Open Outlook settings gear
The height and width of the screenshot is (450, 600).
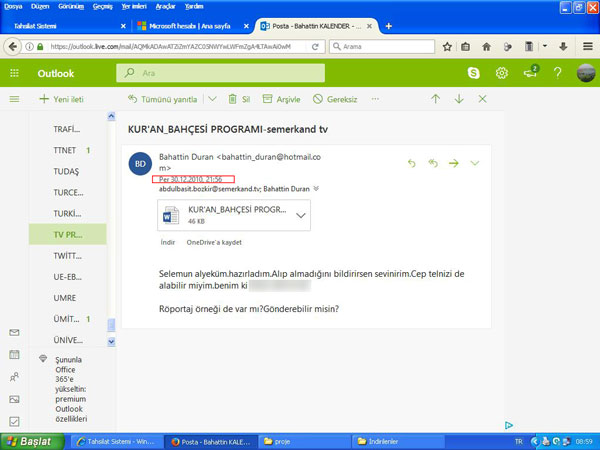pos(502,73)
